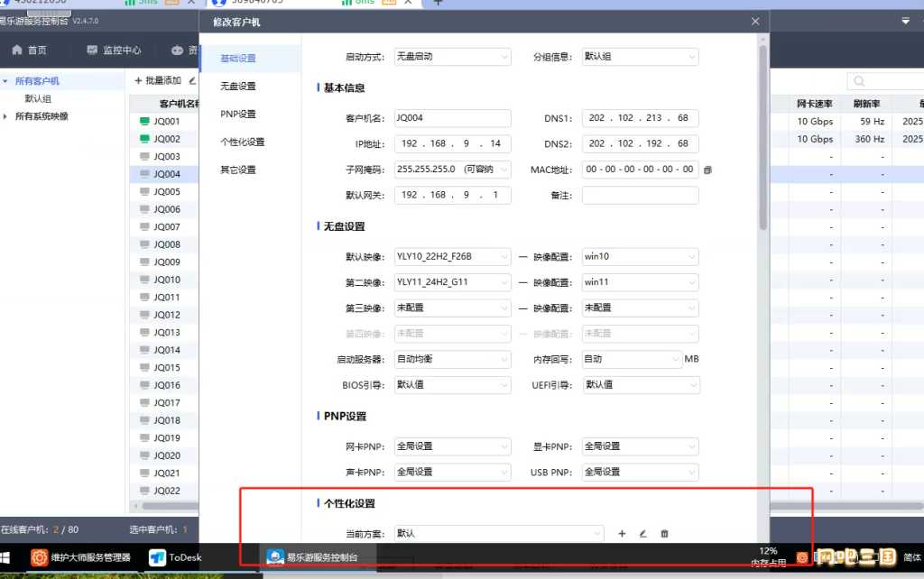Click the 网卡速率 column header
The image size is (924, 579).
[x=815, y=104]
